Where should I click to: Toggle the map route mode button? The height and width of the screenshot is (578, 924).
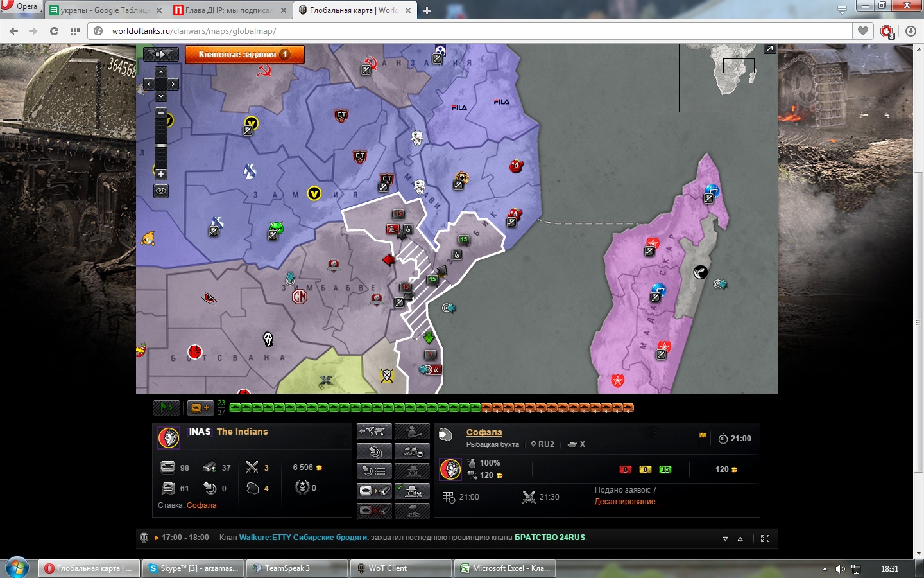click(160, 55)
